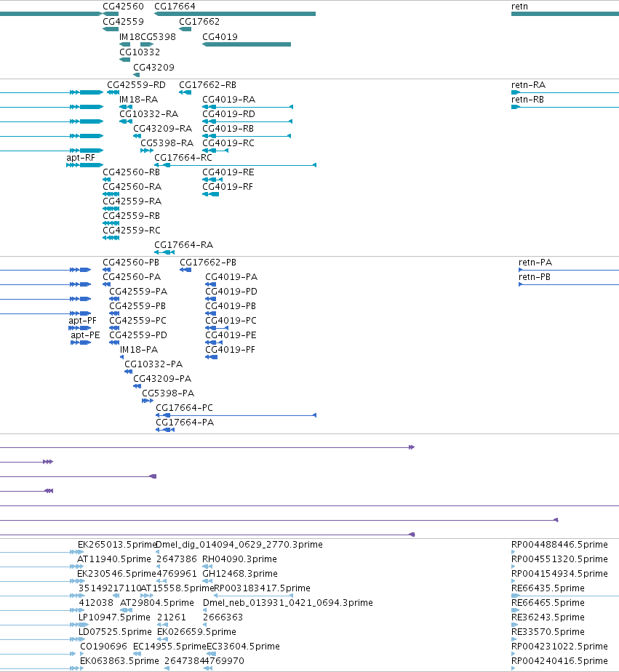Select protein CG5398-PA
619x672 pixels.
coord(168,394)
